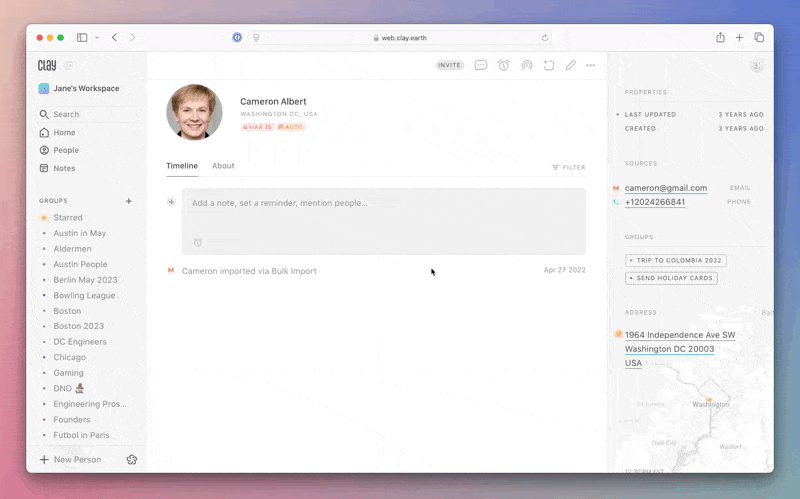800x499 pixels.
Task: Go to People in sidebar
Action: (x=66, y=150)
